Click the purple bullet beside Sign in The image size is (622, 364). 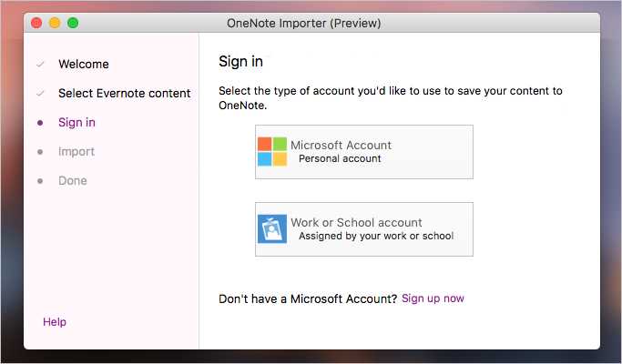point(40,123)
